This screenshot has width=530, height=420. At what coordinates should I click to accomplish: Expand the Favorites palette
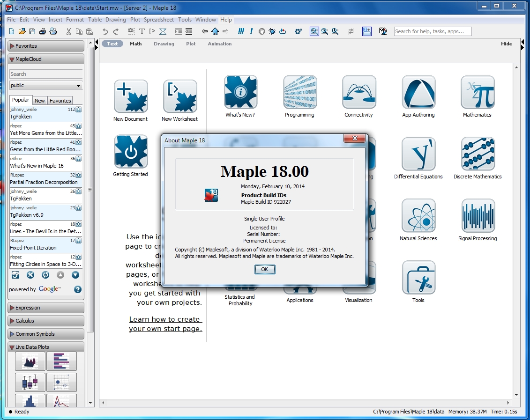pyautogui.click(x=46, y=46)
